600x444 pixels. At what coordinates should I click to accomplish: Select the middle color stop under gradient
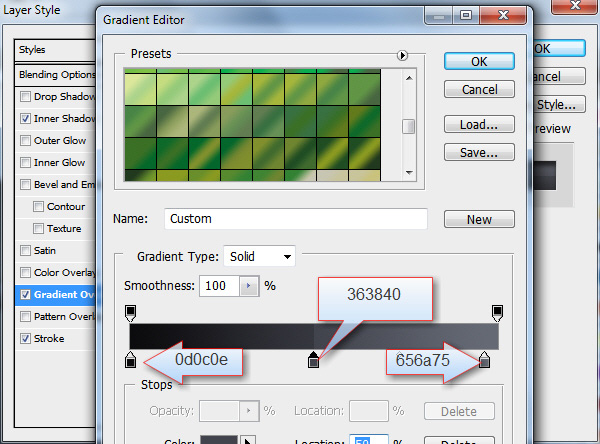point(313,360)
